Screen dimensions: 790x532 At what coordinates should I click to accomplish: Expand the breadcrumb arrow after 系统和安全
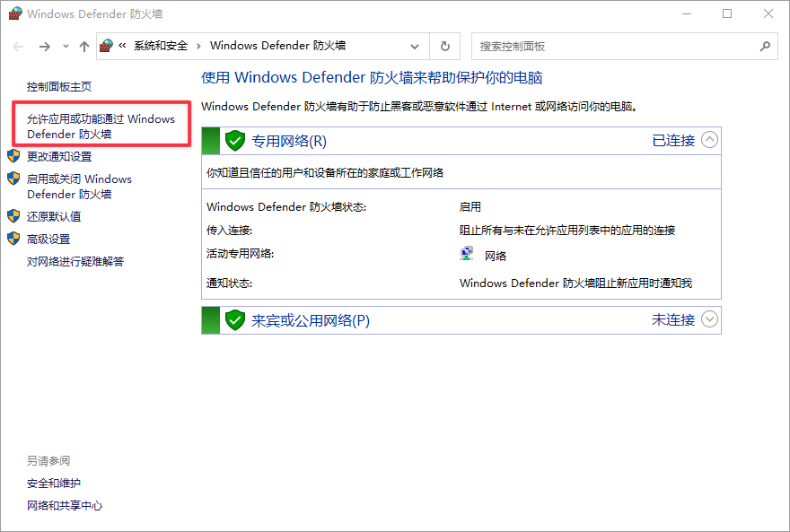click(x=198, y=47)
